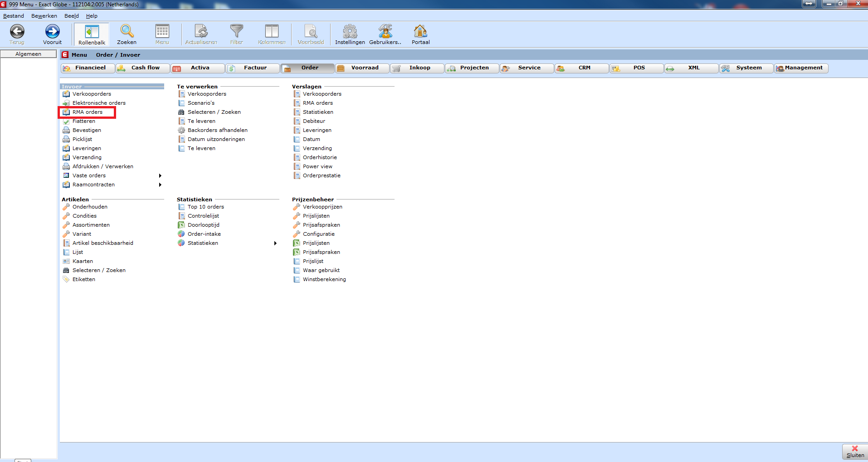Viewport: 868px width, 462px height.
Task: Switch to the CRM tab
Action: coord(582,68)
